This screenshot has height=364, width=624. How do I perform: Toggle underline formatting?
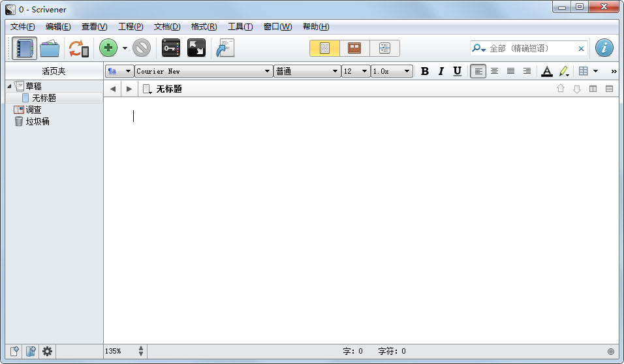coord(458,71)
